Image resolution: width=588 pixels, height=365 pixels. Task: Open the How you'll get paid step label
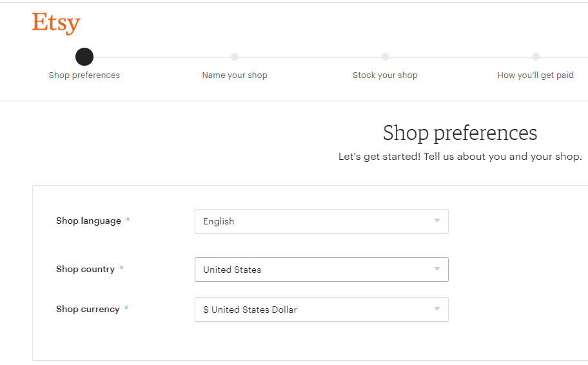point(535,75)
